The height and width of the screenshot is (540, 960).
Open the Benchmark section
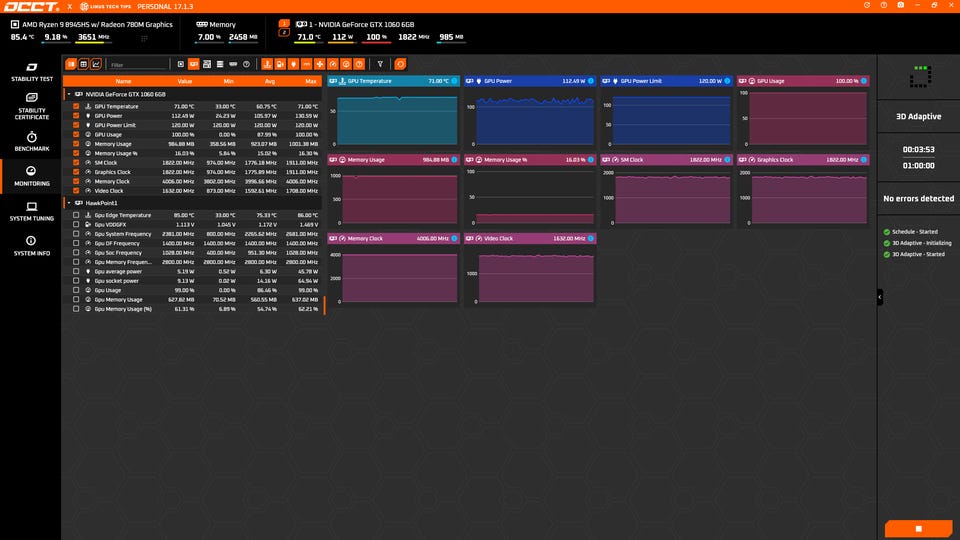32,141
